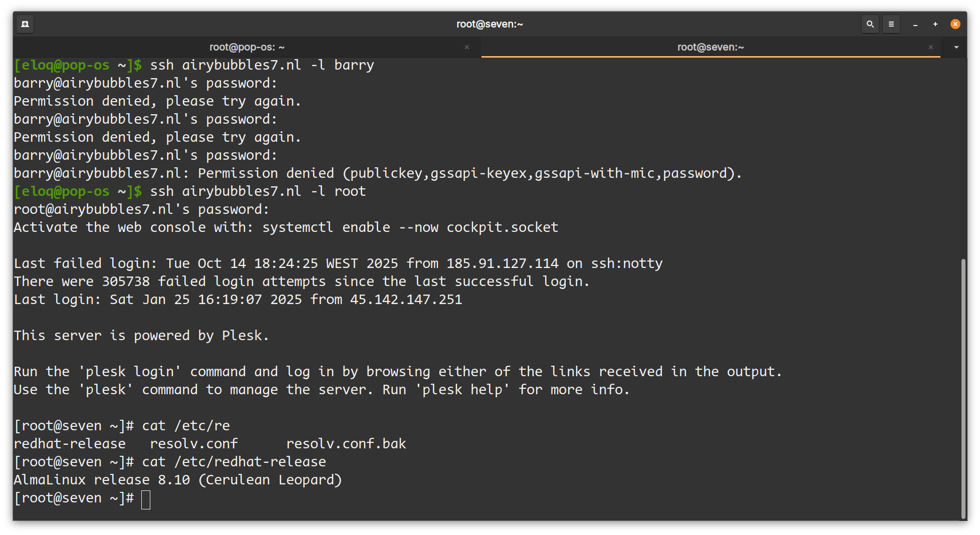The height and width of the screenshot is (535, 980).
Task: Click the search magnifier icon
Action: tap(870, 24)
